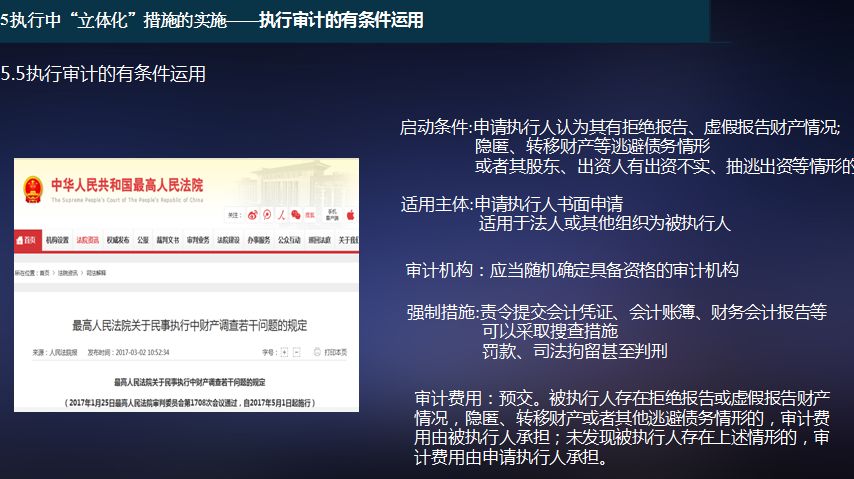
Task: Click the 启动条件 paragraph first line
Action: (620, 127)
